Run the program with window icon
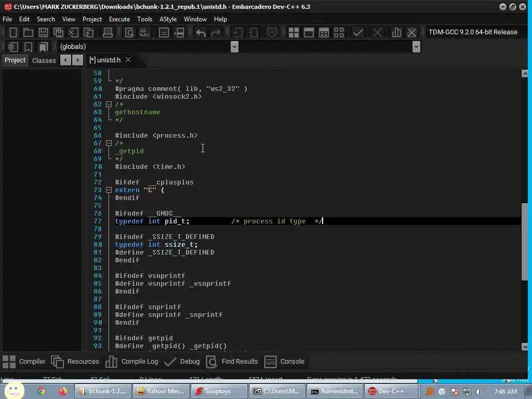The height and width of the screenshot is (399, 532). click(309, 33)
